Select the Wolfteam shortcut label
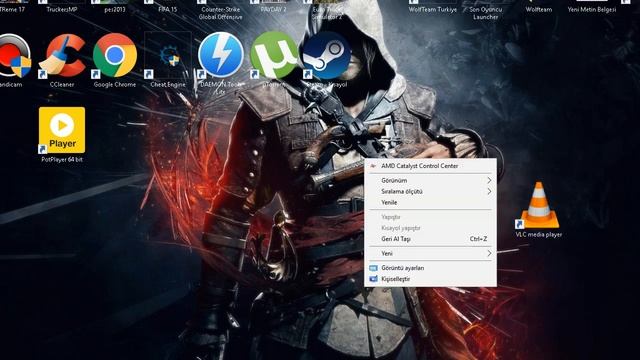The image size is (640, 360). 539,9
